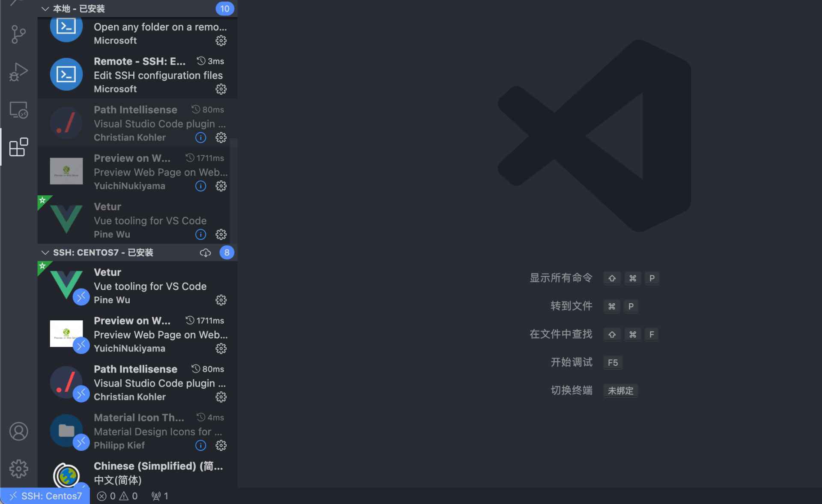Click gear for local Vetur extension
Screen dimensions: 822x504
click(x=221, y=234)
